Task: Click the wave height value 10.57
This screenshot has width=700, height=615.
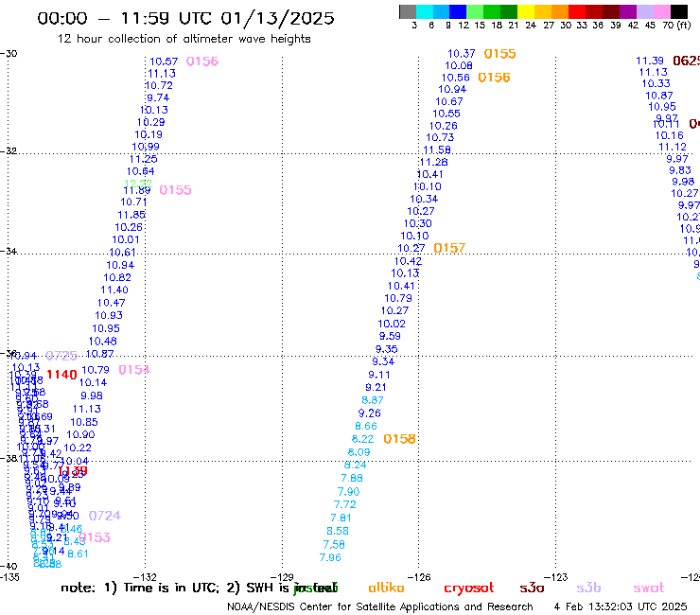Action: pyautogui.click(x=164, y=61)
